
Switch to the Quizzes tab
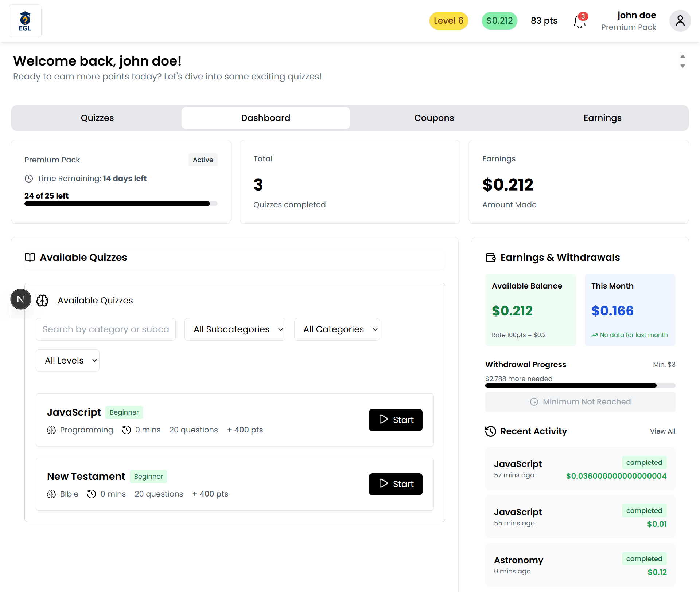[x=97, y=118]
